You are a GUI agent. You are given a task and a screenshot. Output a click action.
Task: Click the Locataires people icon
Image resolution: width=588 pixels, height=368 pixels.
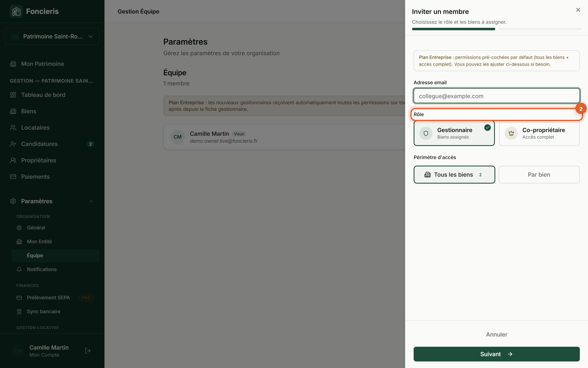coord(13,128)
